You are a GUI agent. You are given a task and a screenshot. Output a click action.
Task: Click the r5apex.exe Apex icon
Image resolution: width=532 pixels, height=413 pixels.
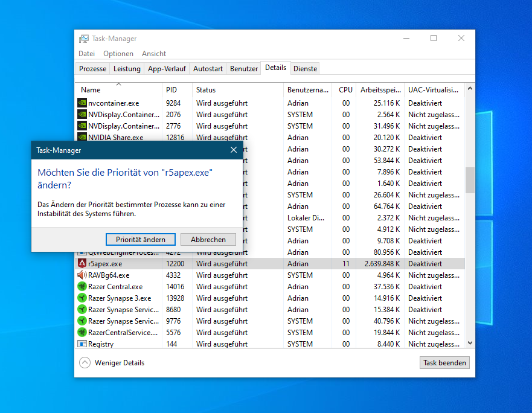point(82,263)
